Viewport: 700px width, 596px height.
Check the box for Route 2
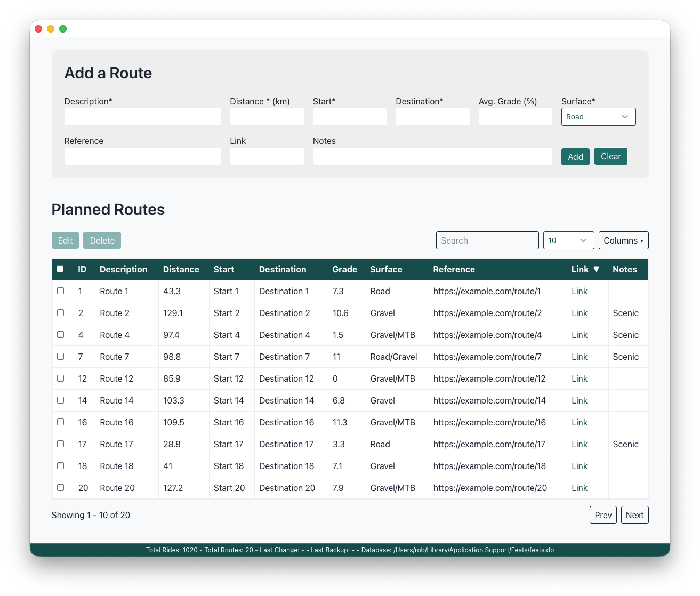[60, 313]
